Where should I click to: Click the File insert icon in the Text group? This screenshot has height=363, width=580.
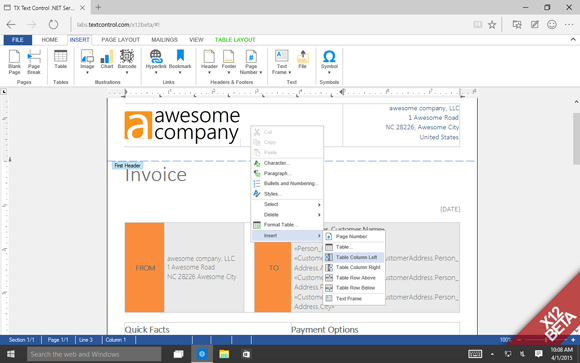click(x=303, y=59)
